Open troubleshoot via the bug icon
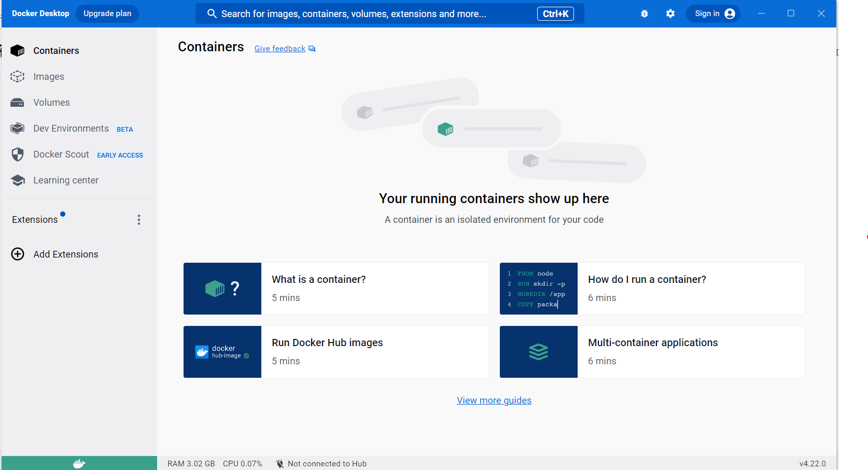This screenshot has height=470, width=868. pos(645,14)
